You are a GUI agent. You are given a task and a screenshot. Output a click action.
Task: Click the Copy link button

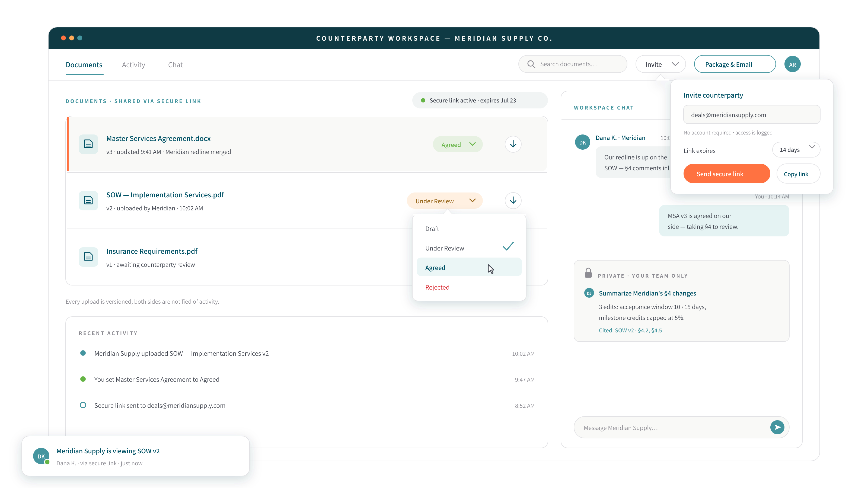[798, 174]
